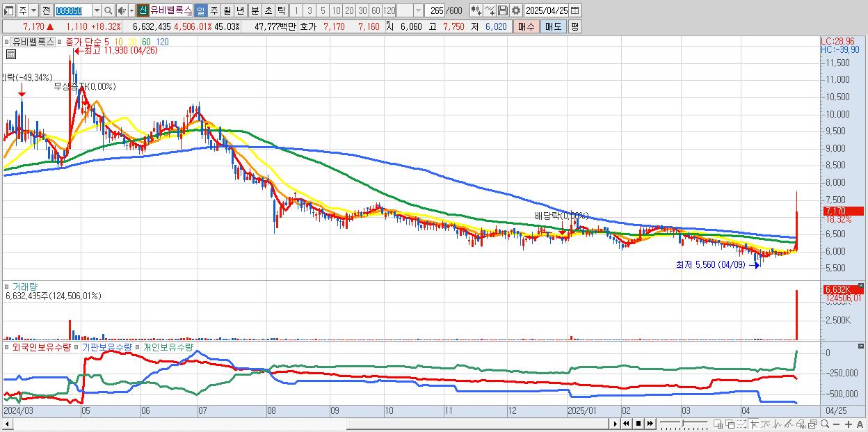
Task: Choose interval button 30
Action: pos(362,10)
